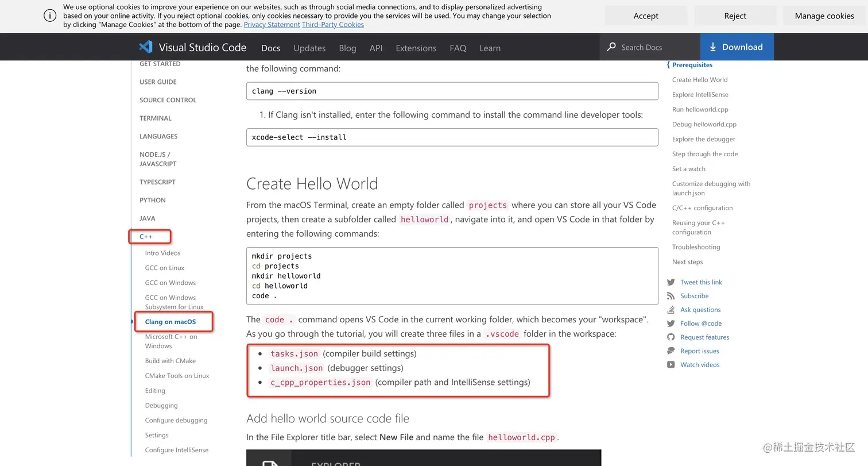This screenshot has height=466, width=868.
Task: Expand the NODE.JS / JAVASCRIPT sidebar section
Action: coord(158,159)
